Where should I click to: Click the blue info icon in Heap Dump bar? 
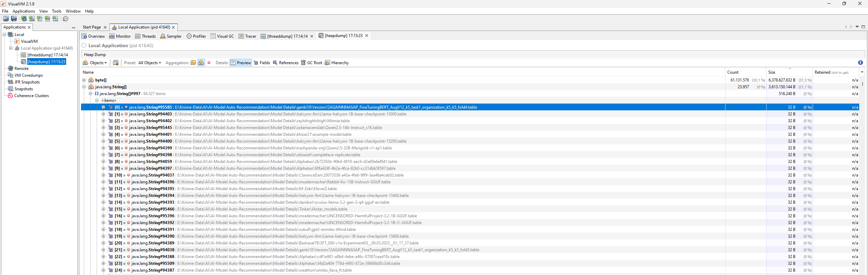[x=860, y=62]
